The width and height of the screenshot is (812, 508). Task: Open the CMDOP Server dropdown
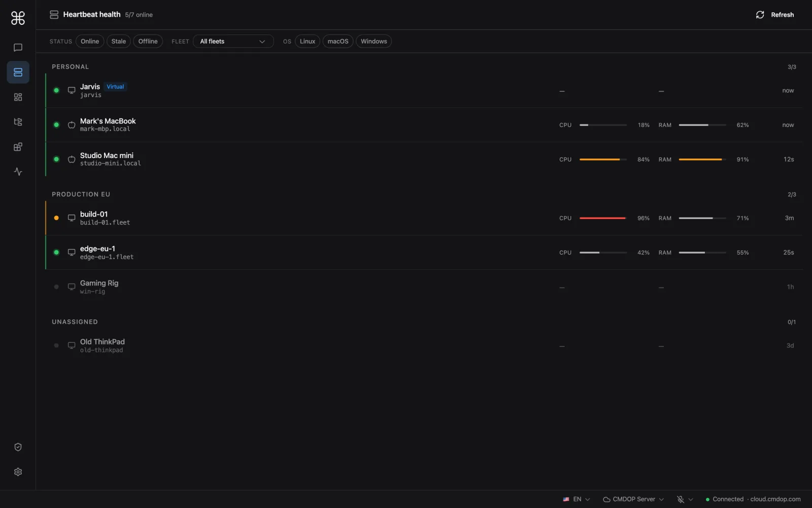[x=633, y=499]
